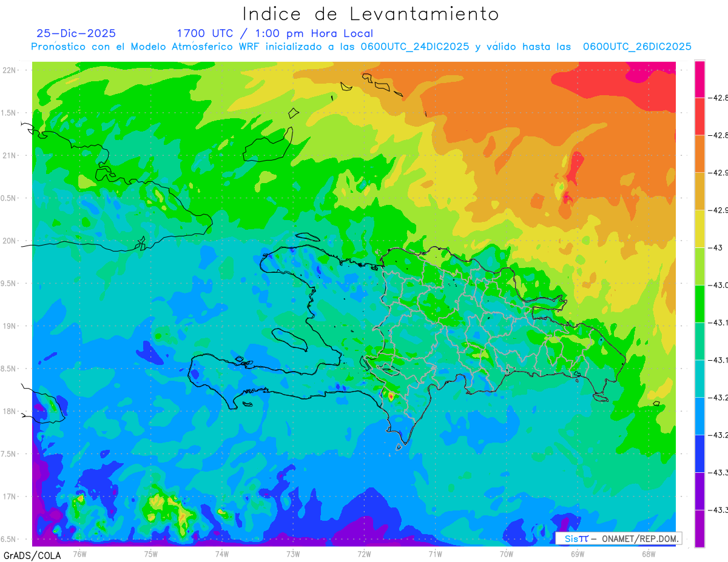
Task: Pick the teal-cyan swatch in the legend
Action: pyautogui.click(x=700, y=379)
